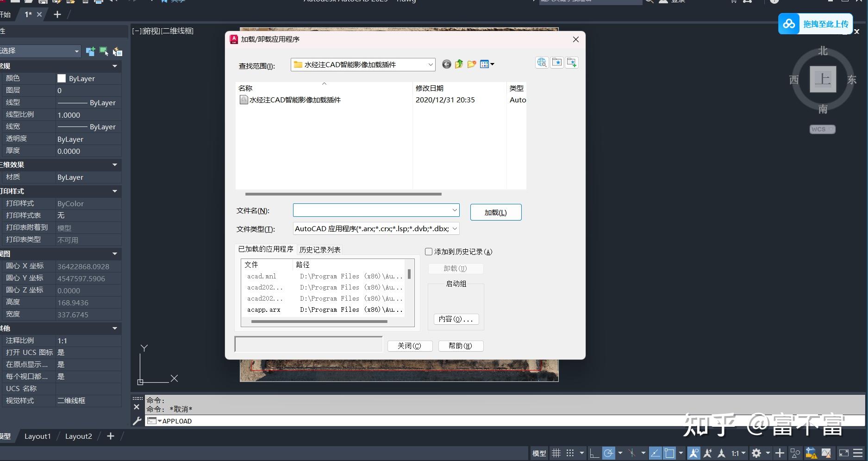The width and height of the screenshot is (868, 461).
Task: Toggle Clean Screen icon
Action: coord(844,453)
